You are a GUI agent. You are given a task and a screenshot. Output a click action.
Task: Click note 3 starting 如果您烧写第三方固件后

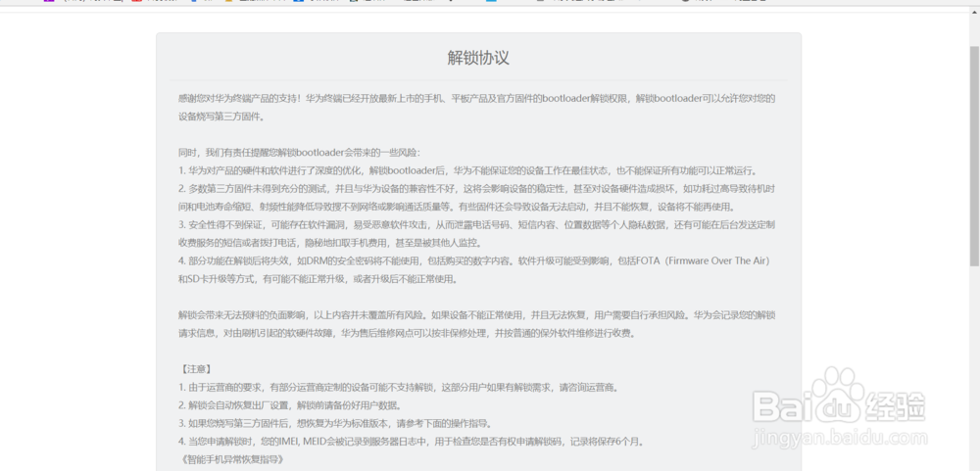point(335,424)
